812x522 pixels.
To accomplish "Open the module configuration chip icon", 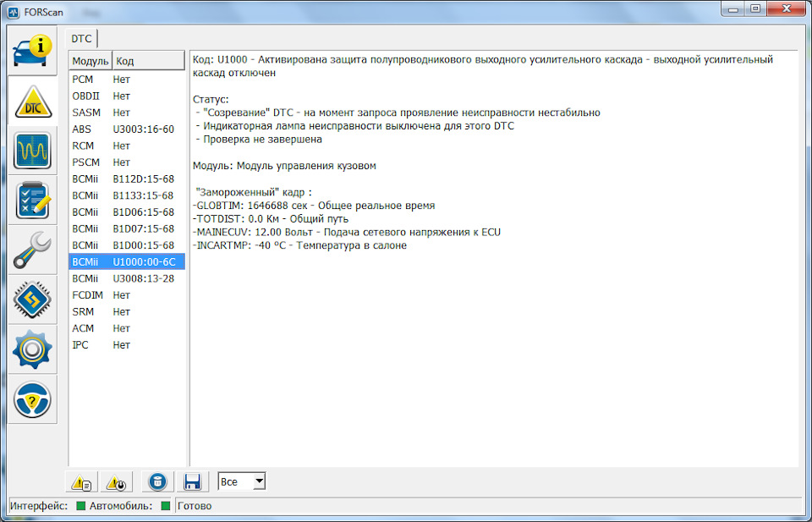I will click(32, 299).
